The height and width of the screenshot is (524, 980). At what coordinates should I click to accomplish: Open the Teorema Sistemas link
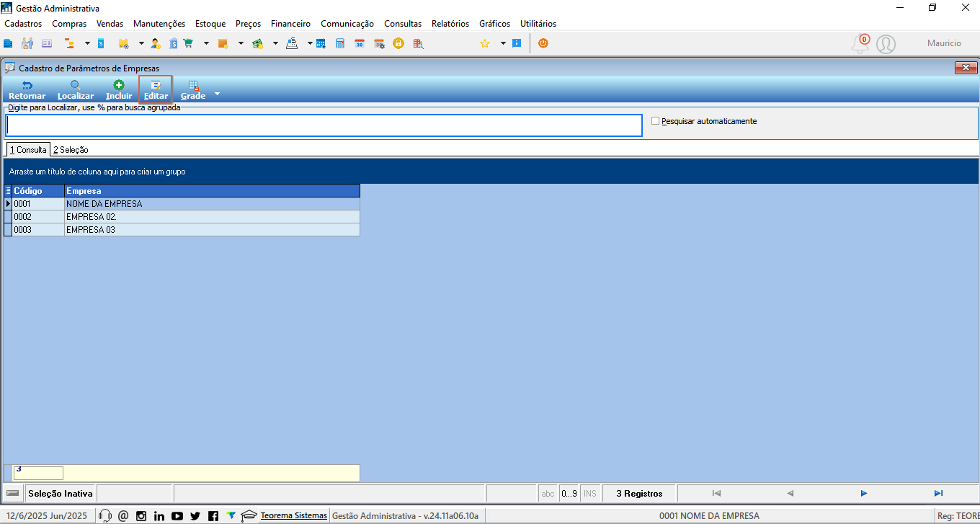pos(294,515)
